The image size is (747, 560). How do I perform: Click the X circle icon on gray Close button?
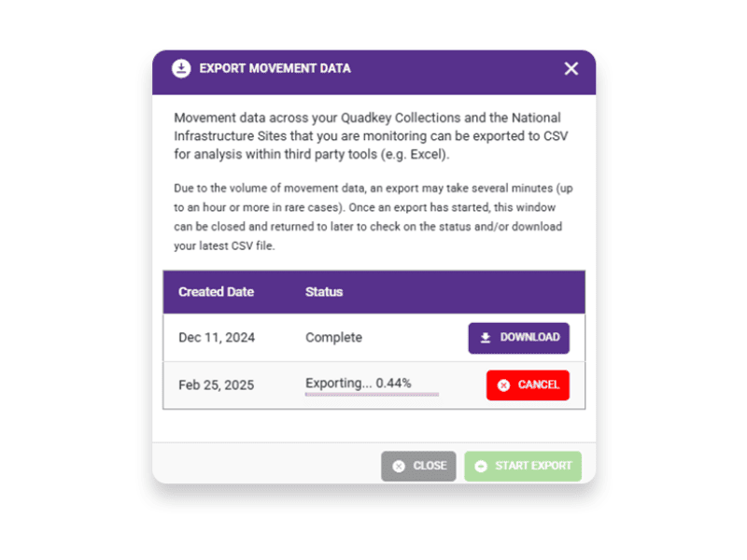click(399, 466)
